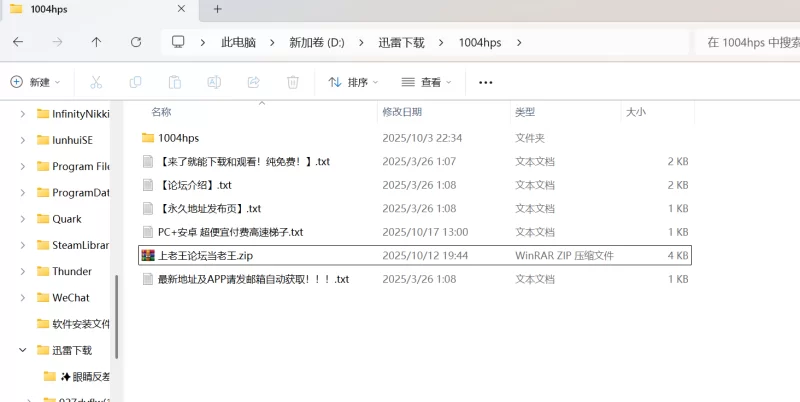
Task: Sort by the 类型 column header
Action: [x=525, y=112]
